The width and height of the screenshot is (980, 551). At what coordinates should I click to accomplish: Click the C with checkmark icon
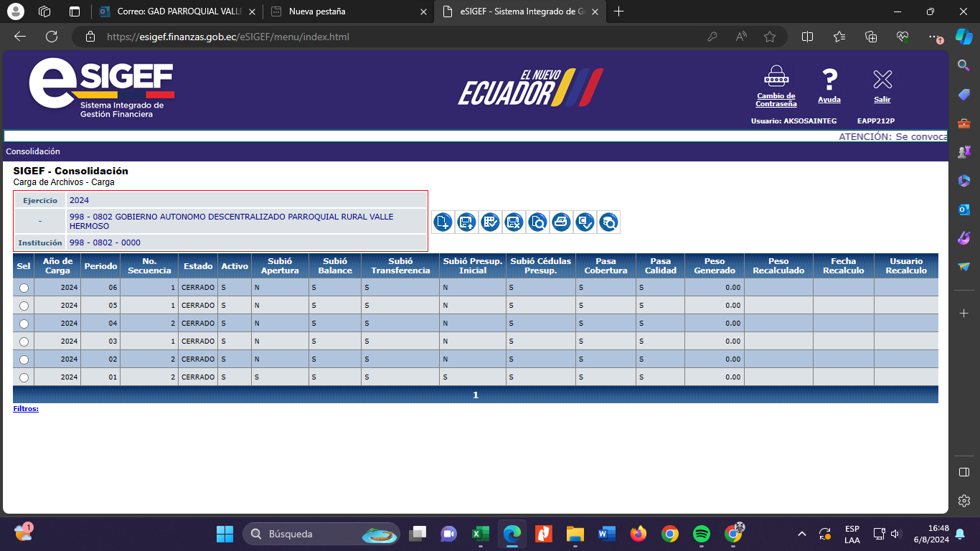(585, 222)
